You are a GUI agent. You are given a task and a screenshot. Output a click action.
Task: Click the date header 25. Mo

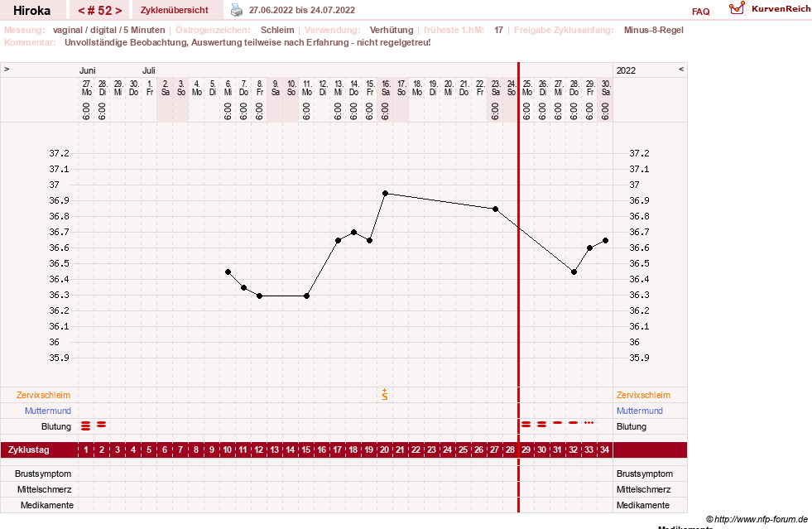pyautogui.click(x=526, y=88)
